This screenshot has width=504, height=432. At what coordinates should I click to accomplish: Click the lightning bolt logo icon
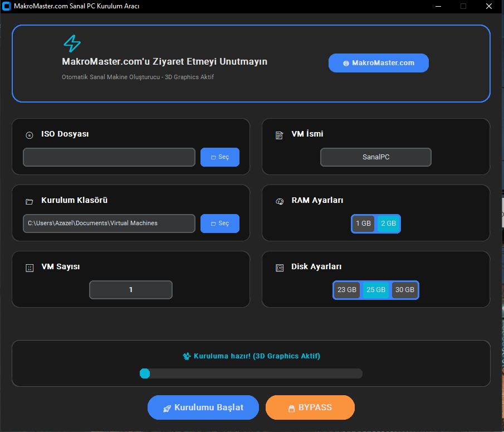[72, 43]
